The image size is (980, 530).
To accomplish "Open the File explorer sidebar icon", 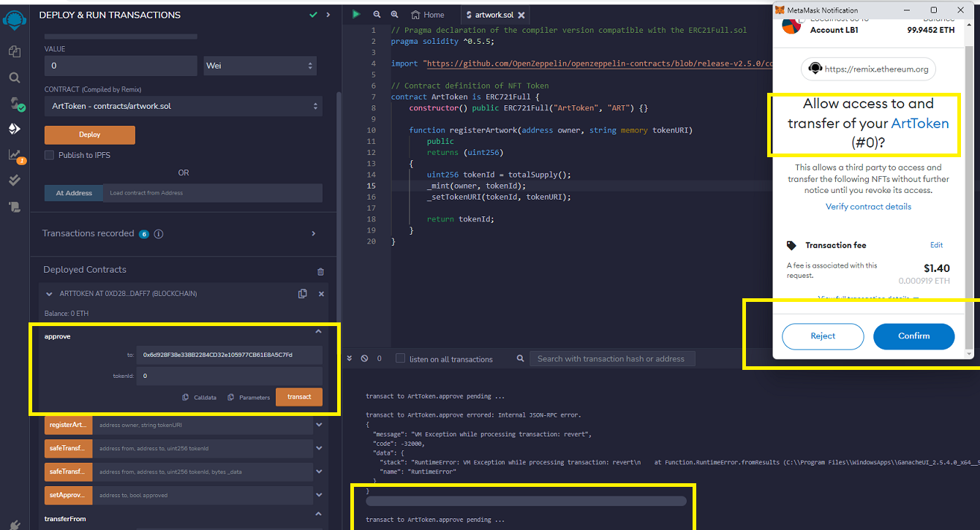I will click(14, 51).
